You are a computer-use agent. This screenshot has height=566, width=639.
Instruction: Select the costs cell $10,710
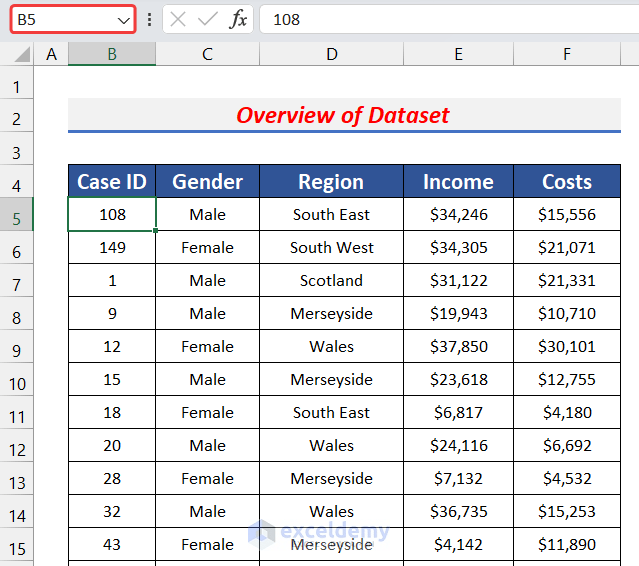567,313
